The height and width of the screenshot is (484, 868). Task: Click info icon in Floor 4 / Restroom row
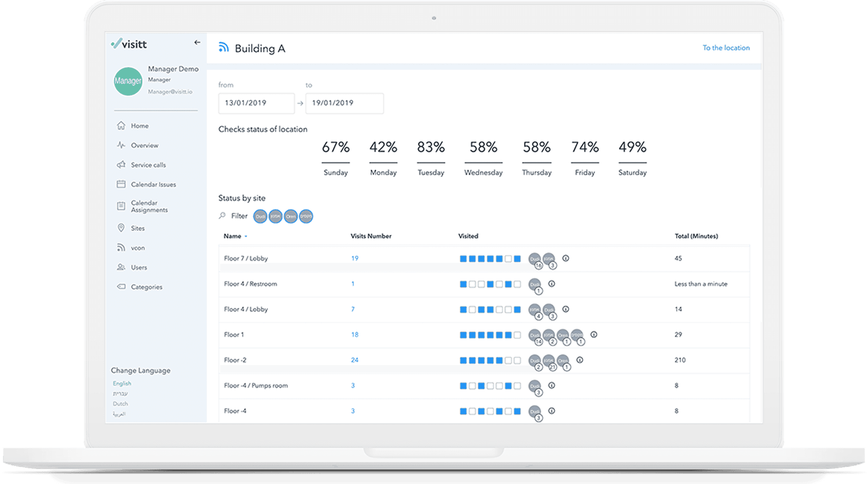(x=552, y=284)
